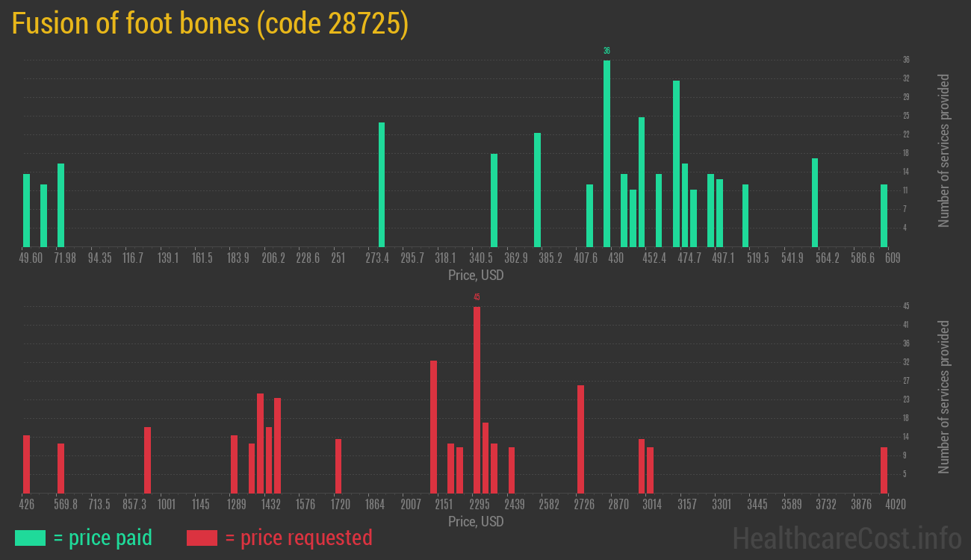Click the 'price paid' legend text
The image size is (971, 560).
(103, 538)
